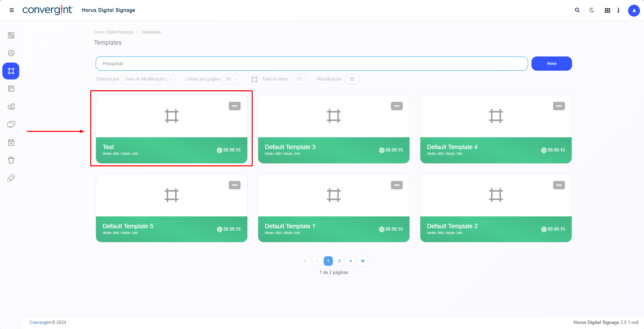The height and width of the screenshot is (329, 644).
Task: Click the monitors icon in sidebar
Action: pyautogui.click(x=11, y=124)
